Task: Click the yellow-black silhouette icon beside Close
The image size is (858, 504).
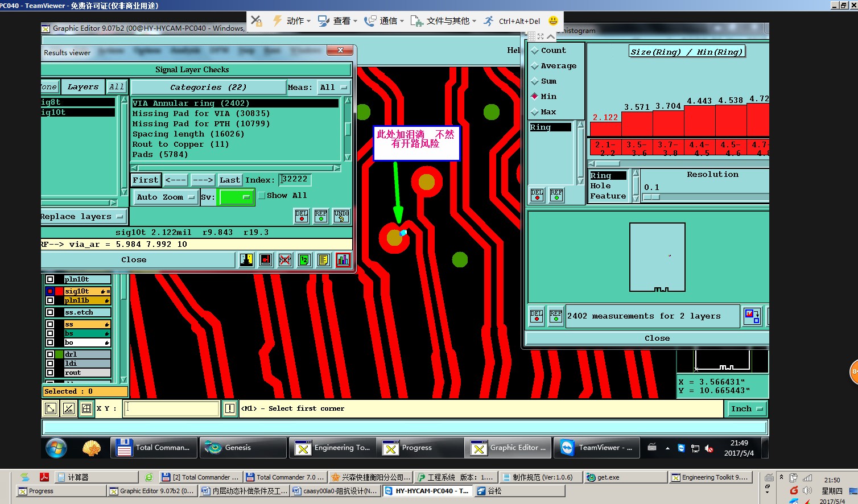Action: click(x=246, y=260)
